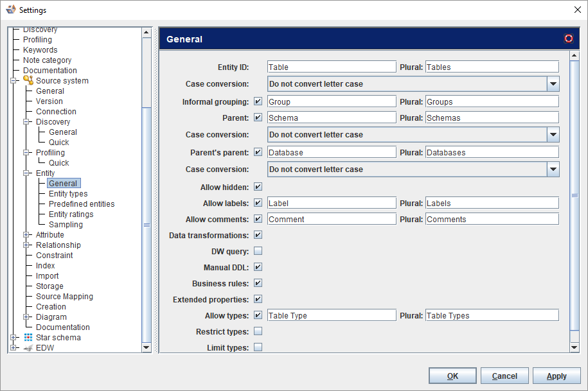588x391 pixels.
Task: Click the Settings window title icon
Action: [10, 10]
